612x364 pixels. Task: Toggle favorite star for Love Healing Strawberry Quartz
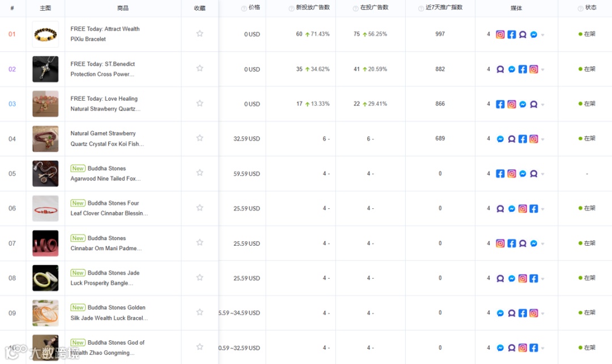pos(199,103)
